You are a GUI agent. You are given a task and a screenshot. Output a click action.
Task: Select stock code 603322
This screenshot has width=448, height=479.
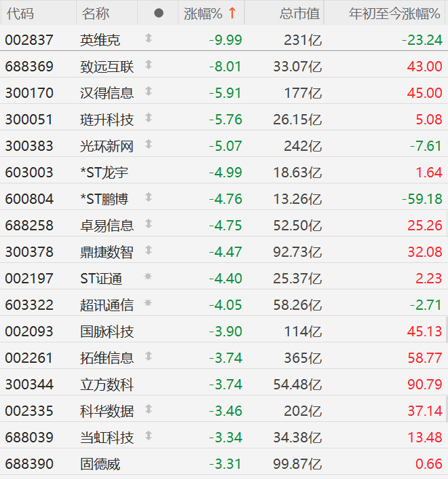click(29, 305)
